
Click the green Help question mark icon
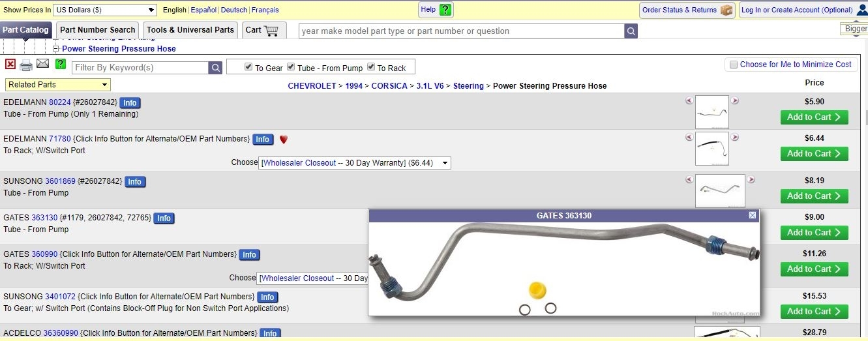(x=445, y=10)
